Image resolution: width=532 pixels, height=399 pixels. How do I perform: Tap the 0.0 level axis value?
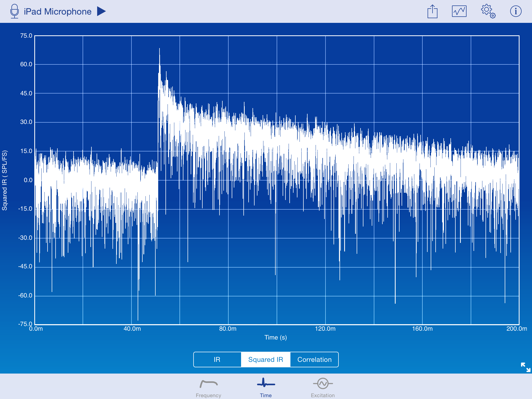tap(28, 180)
